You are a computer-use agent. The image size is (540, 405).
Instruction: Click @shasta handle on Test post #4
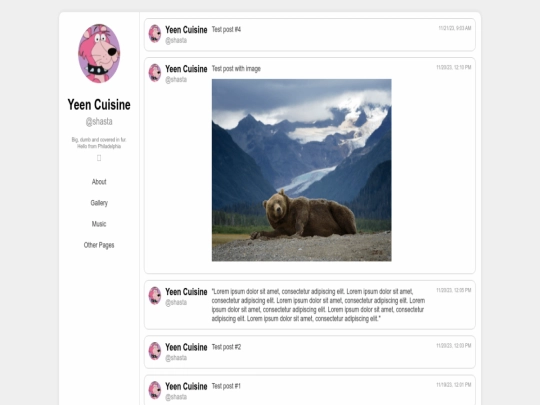click(176, 41)
